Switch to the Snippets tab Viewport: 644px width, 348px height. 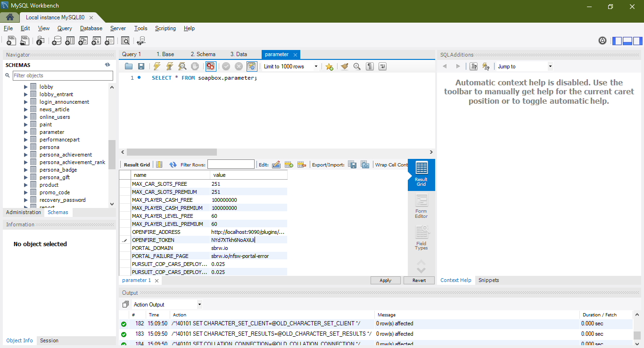(x=488, y=280)
